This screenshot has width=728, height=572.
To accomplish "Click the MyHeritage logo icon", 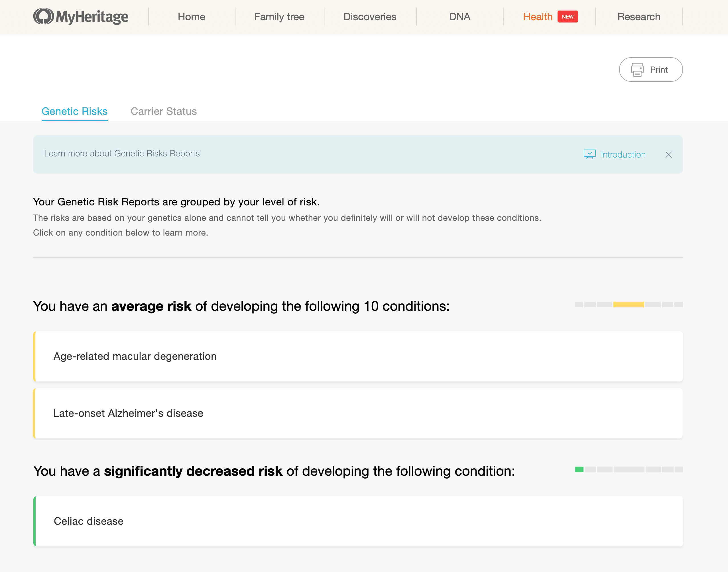I will point(44,17).
